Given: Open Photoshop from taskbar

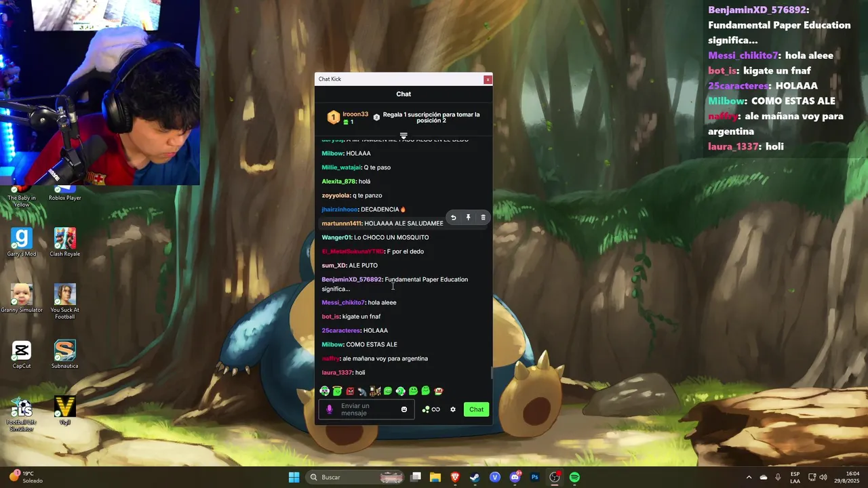Looking at the screenshot, I should click(534, 477).
